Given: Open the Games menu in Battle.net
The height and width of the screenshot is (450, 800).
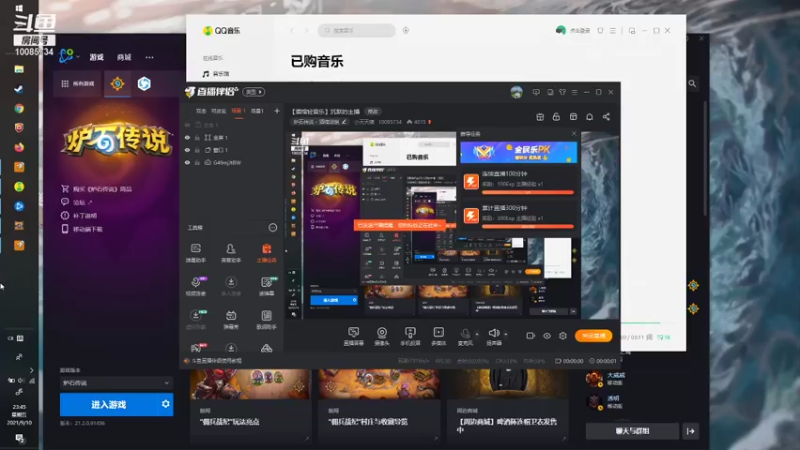Looking at the screenshot, I should pyautogui.click(x=97, y=57).
